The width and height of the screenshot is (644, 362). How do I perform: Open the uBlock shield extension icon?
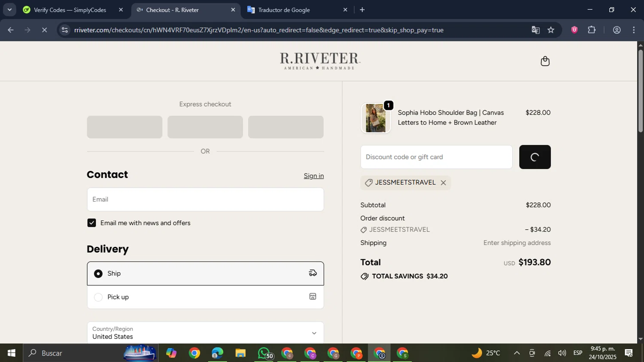click(x=574, y=30)
